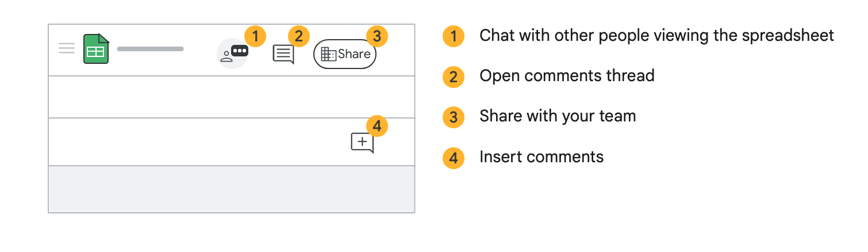Click badge 3 above the Share button
This screenshot has height=252, width=868.
pyautogui.click(x=377, y=36)
